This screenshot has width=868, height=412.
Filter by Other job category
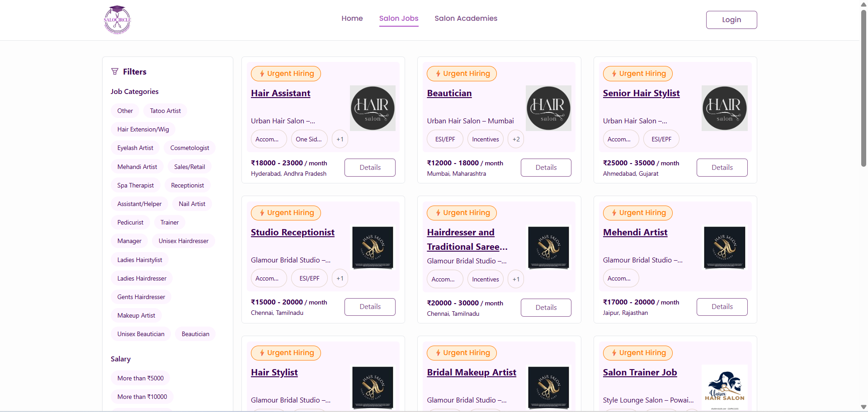pos(125,111)
